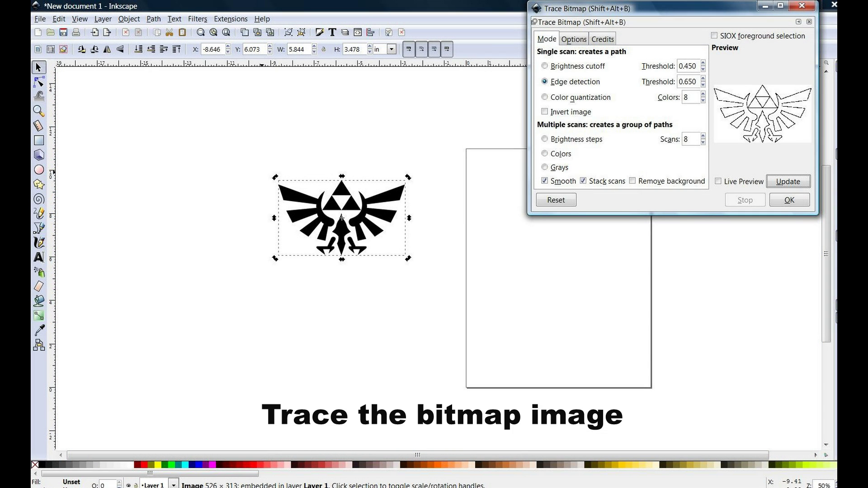The image size is (868, 488).
Task: Select Brightness steps radio button
Action: [544, 139]
